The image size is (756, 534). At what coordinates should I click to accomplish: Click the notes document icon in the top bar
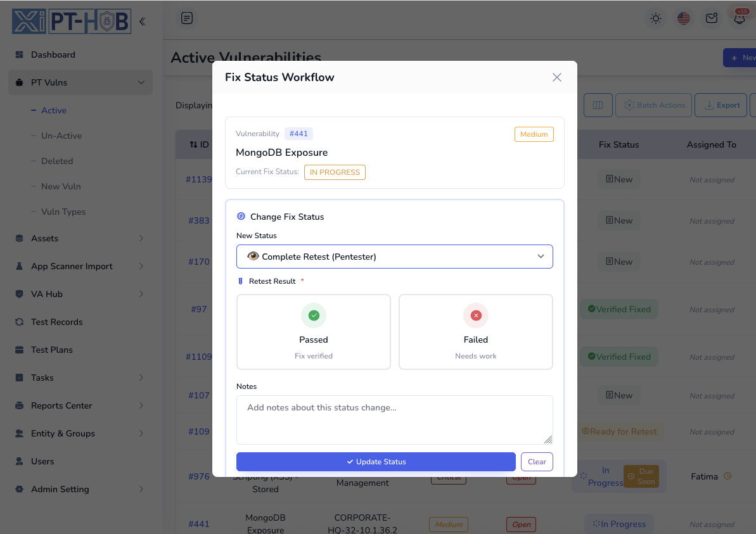tap(187, 18)
